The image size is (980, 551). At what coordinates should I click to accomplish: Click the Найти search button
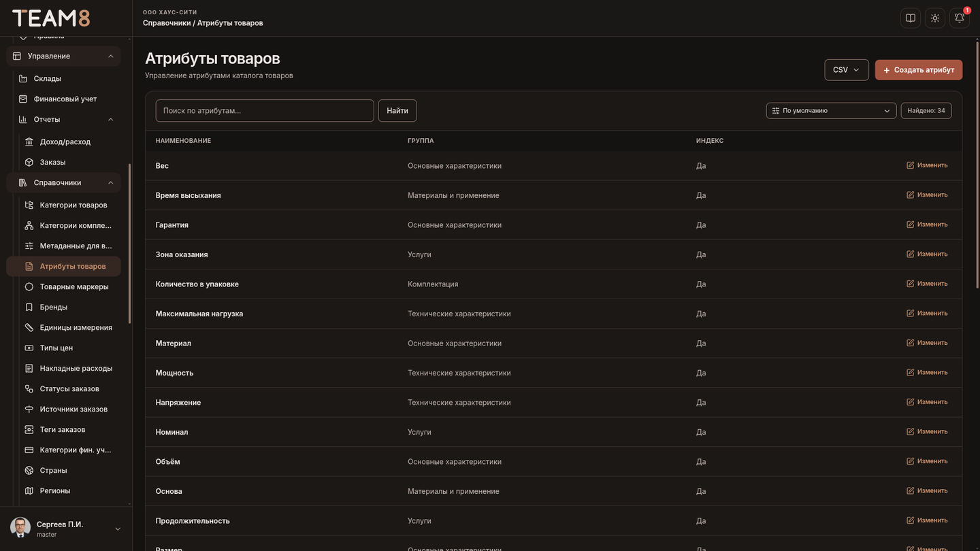click(x=397, y=111)
